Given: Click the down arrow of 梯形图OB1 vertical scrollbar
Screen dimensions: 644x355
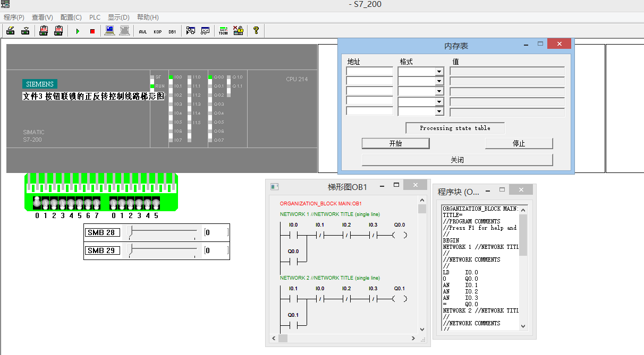Looking at the screenshot, I should pos(422,330).
